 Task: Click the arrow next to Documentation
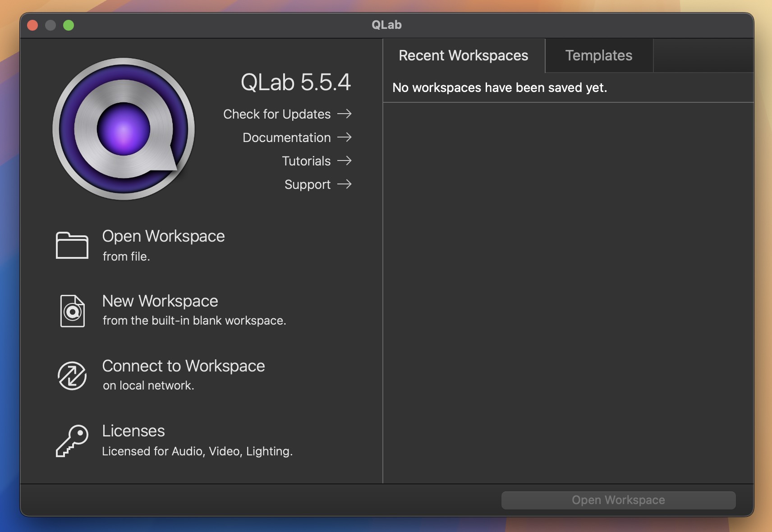point(345,137)
